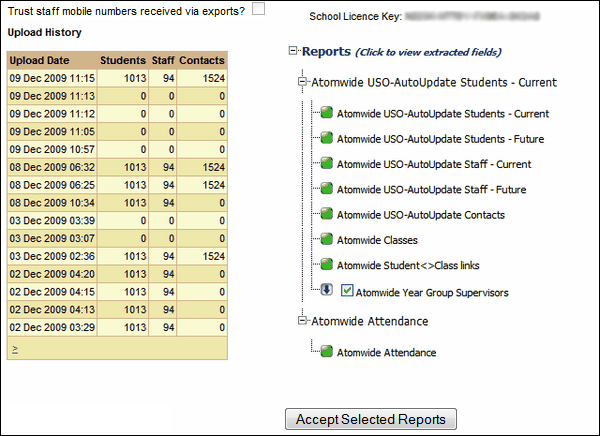The width and height of the screenshot is (600, 436).
Task: Select upload row 09 Dec 2009 11:13
Action: (x=117, y=96)
